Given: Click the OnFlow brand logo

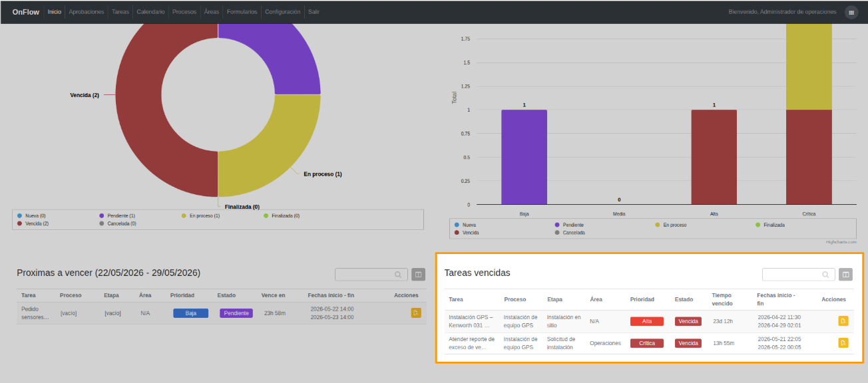Looking at the screenshot, I should 27,12.
